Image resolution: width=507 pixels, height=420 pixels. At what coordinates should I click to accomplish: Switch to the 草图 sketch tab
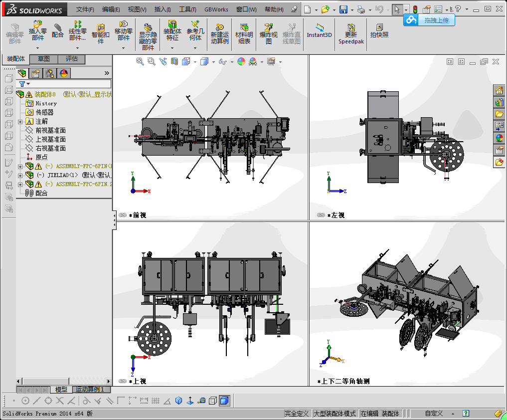tap(44, 59)
